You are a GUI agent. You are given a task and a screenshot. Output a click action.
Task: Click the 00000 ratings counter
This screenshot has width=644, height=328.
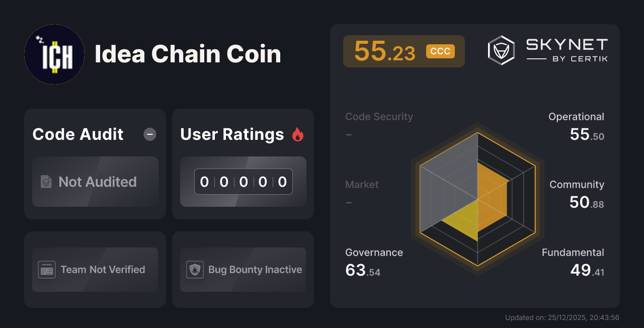pos(243,182)
